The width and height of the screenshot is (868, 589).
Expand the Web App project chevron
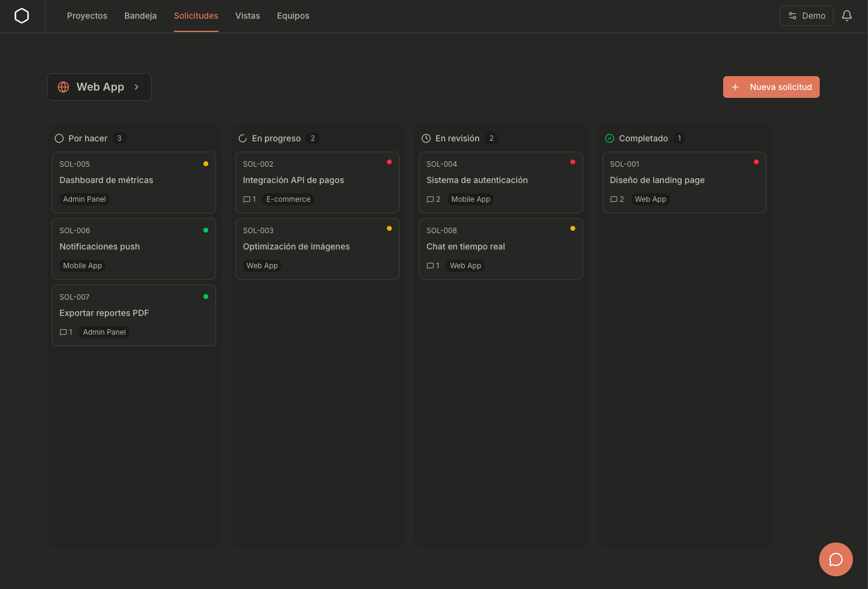pos(136,87)
